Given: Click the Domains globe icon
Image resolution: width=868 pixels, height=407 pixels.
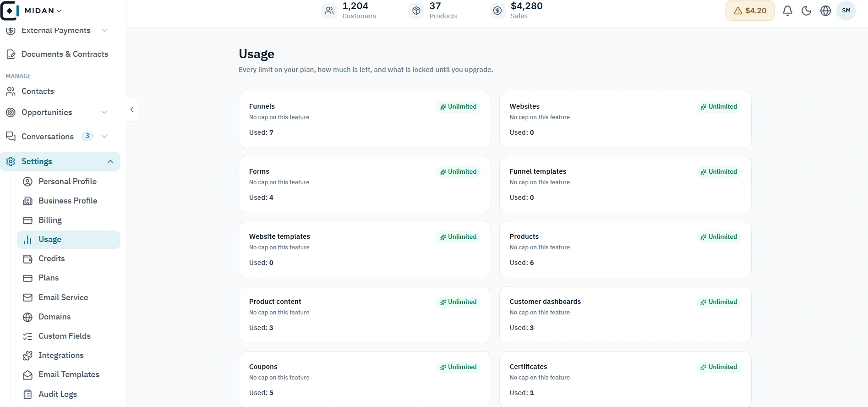Looking at the screenshot, I should click(x=28, y=317).
